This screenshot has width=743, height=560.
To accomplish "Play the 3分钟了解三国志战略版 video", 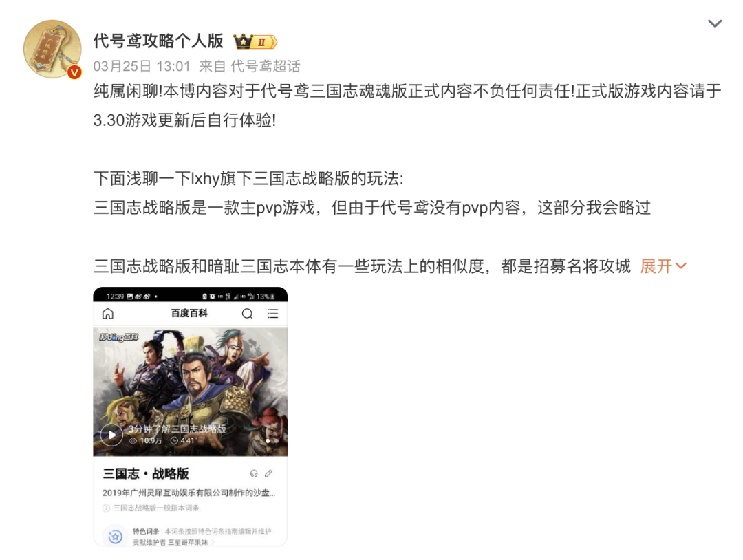I will 112,435.
